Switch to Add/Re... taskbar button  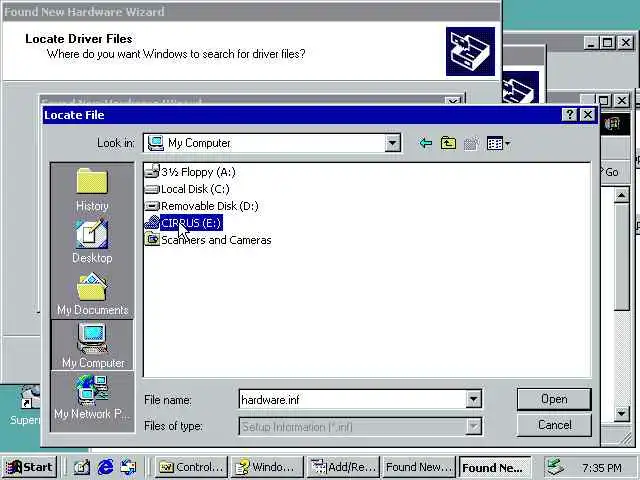pyautogui.click(x=344, y=467)
